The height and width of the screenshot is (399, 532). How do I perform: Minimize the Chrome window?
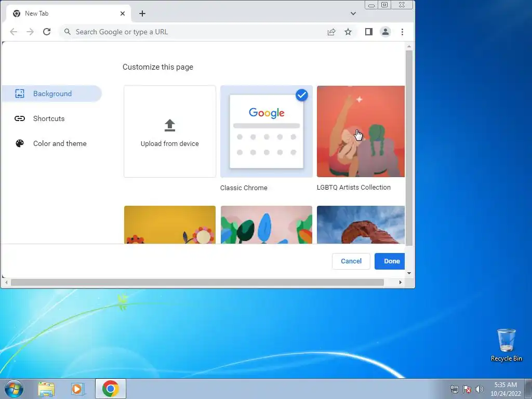click(x=371, y=5)
